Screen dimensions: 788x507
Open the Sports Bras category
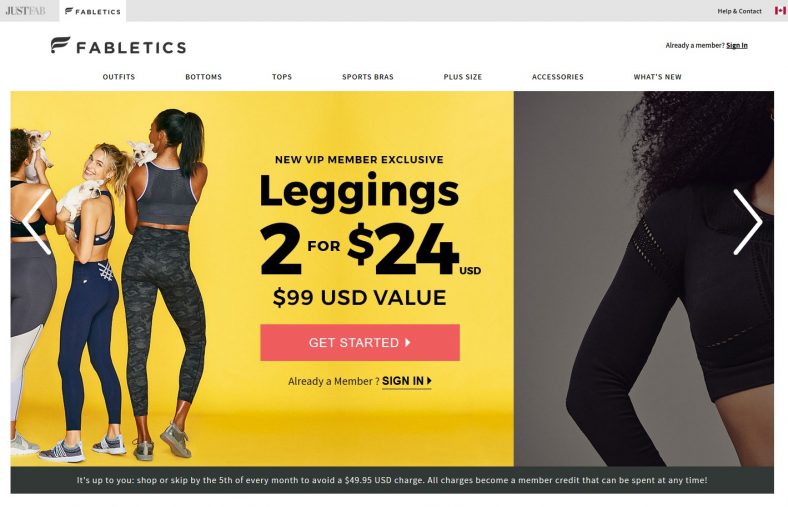click(x=368, y=77)
